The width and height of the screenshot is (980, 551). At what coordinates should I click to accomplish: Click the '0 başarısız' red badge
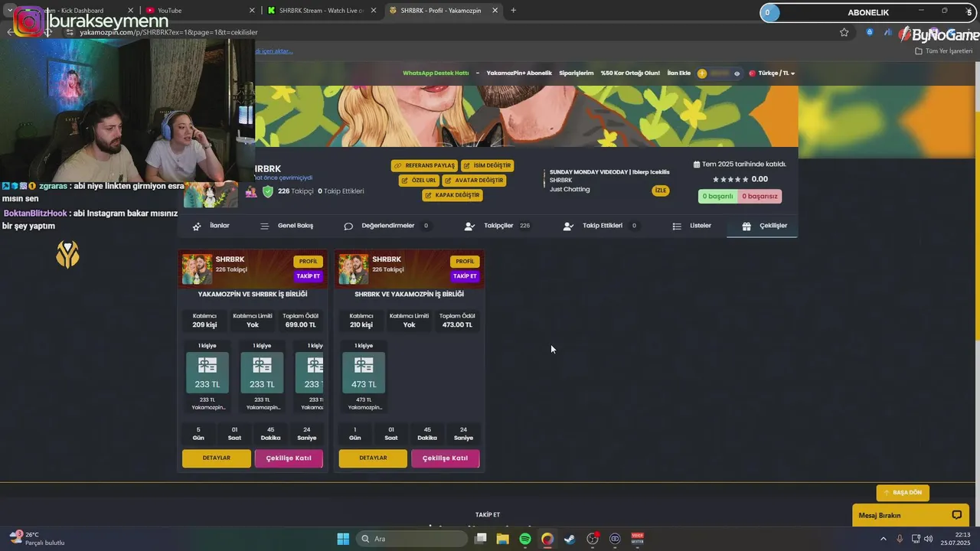point(759,196)
